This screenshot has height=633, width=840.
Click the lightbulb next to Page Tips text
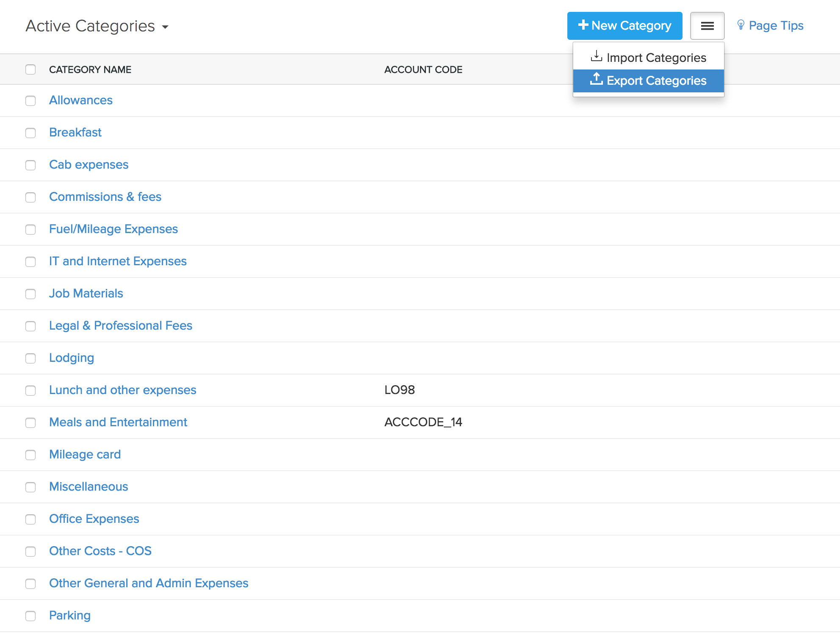[x=741, y=25]
